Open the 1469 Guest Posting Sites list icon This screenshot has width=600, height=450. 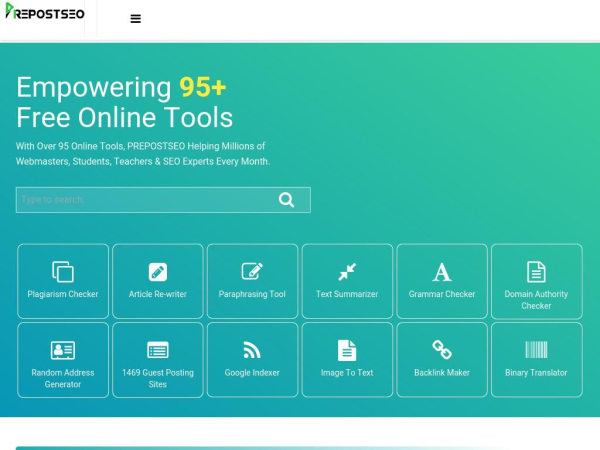pos(158,350)
